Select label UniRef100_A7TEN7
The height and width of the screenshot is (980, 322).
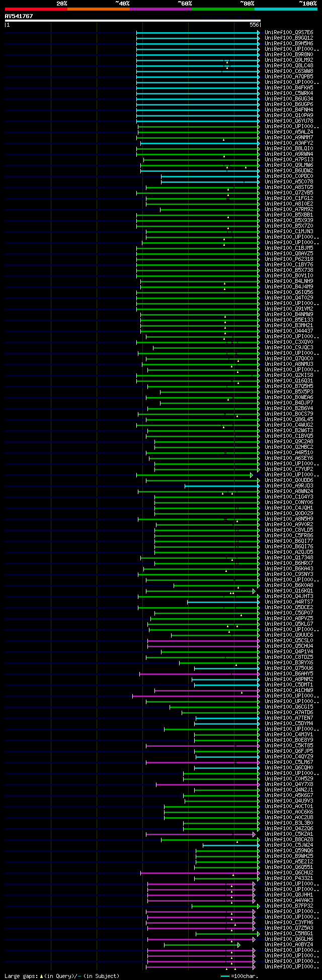point(289,718)
